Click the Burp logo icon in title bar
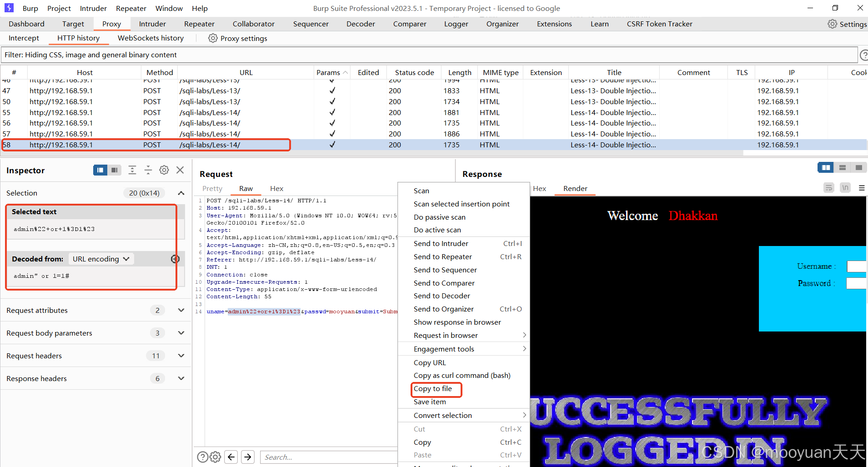 pos(9,8)
